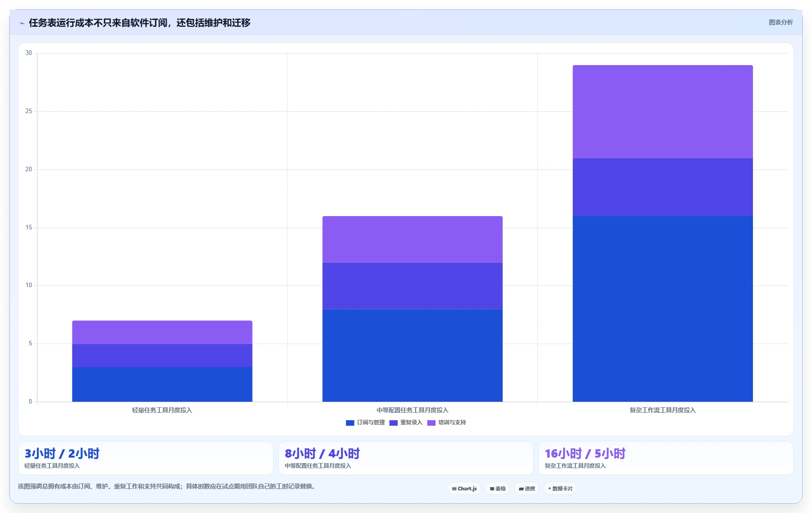This screenshot has height=513, width=812.
Task: Toggle the 培训与支持 legend color box
Action: point(431,422)
